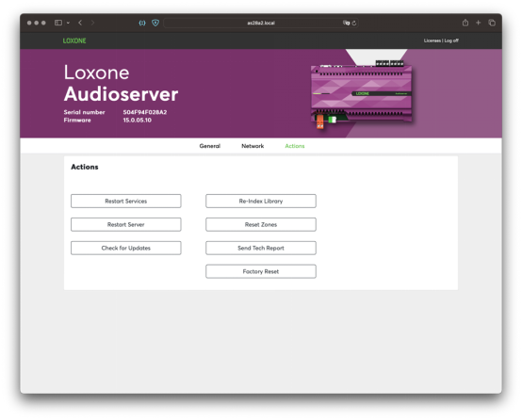
Task: Click the green Loxone logo
Action: point(74,40)
